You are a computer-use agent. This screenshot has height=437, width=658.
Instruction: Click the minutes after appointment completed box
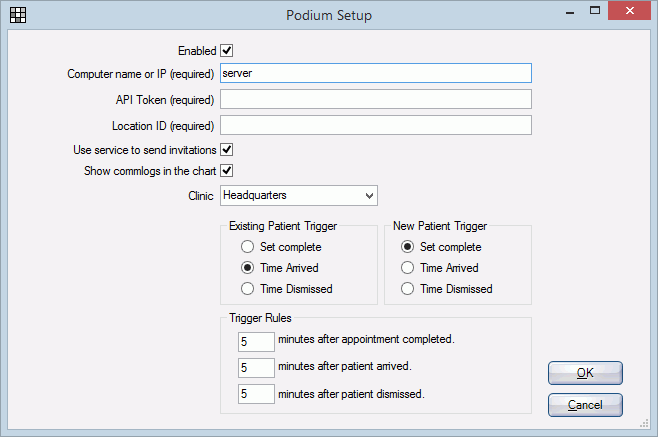click(x=256, y=342)
